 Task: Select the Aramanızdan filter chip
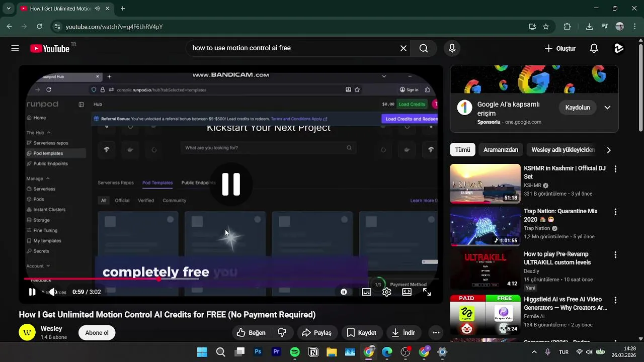click(501, 150)
